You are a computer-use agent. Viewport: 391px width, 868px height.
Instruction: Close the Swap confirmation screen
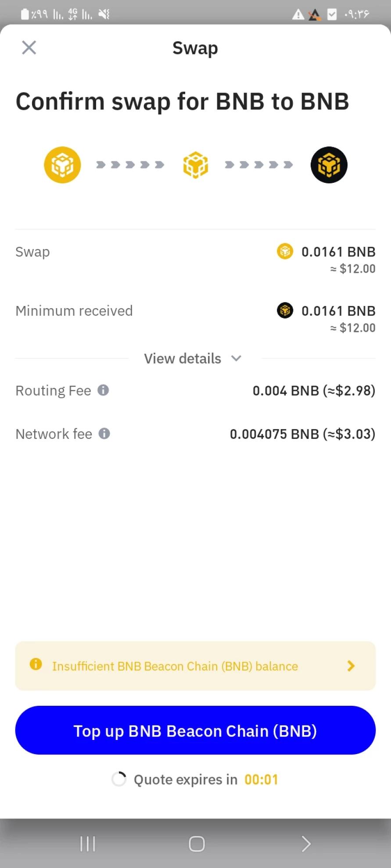(29, 47)
